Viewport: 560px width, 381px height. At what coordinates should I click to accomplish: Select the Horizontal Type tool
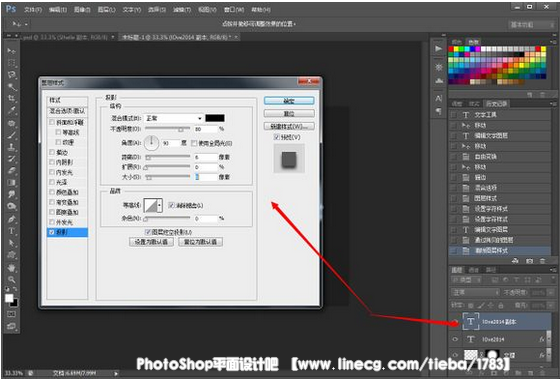[12, 231]
